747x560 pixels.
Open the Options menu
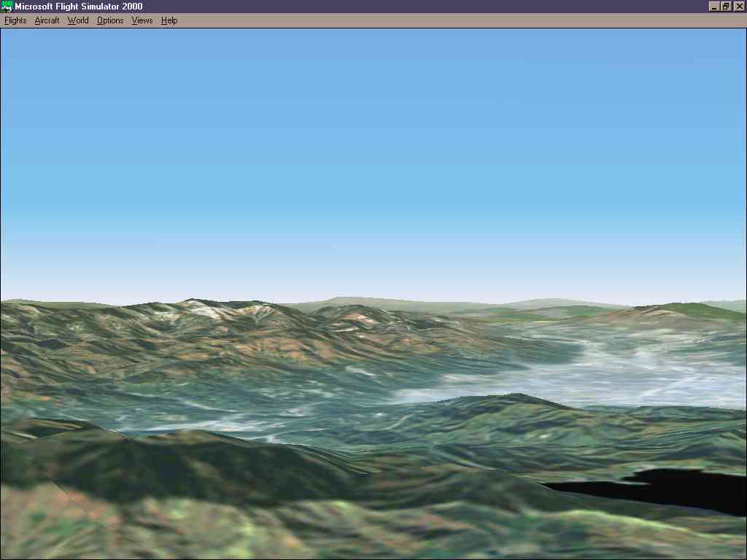[x=110, y=20]
